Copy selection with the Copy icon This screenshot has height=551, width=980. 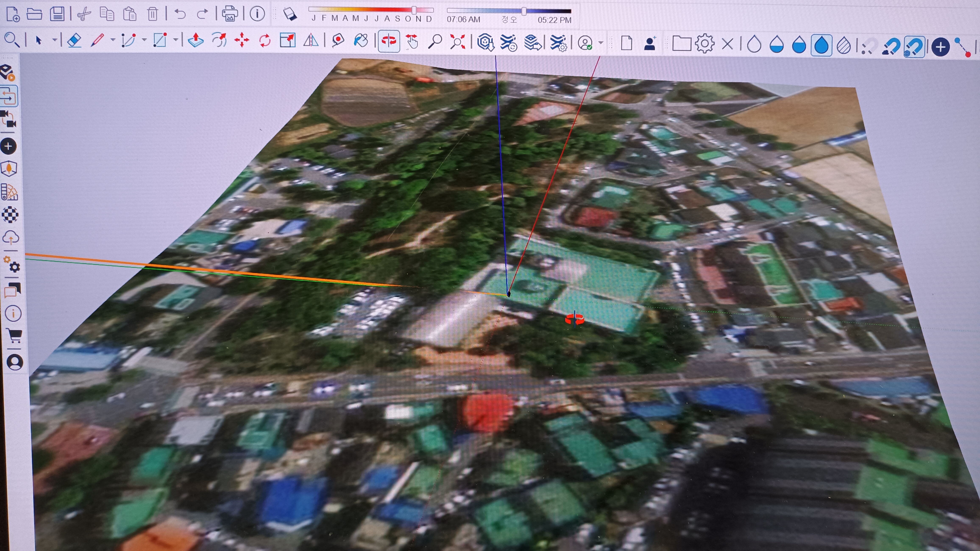click(107, 14)
